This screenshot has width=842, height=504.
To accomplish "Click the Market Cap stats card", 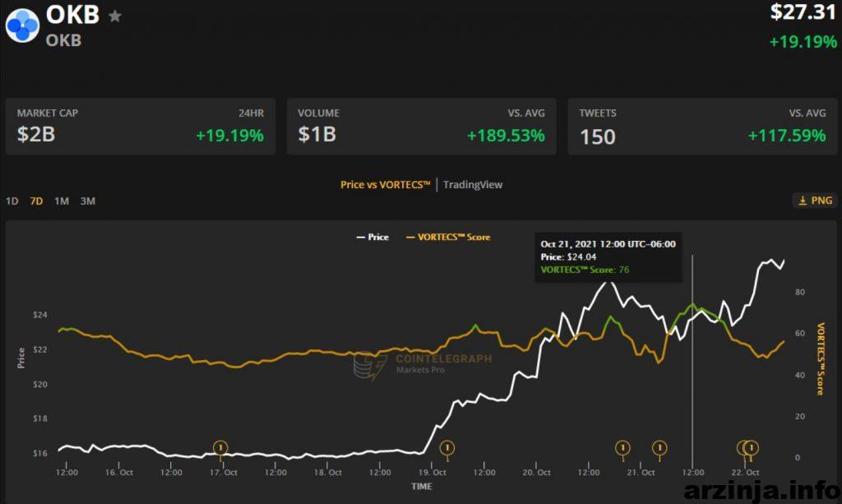I will 140,127.
